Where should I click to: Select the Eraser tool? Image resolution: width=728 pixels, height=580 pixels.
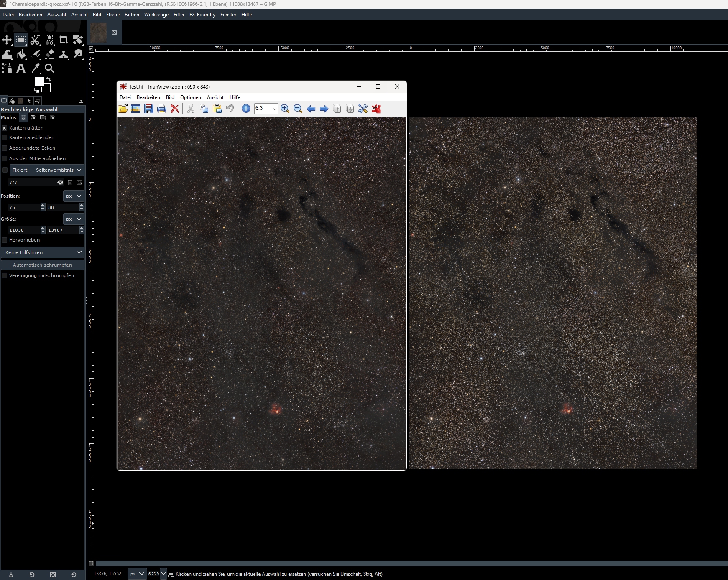coord(49,54)
